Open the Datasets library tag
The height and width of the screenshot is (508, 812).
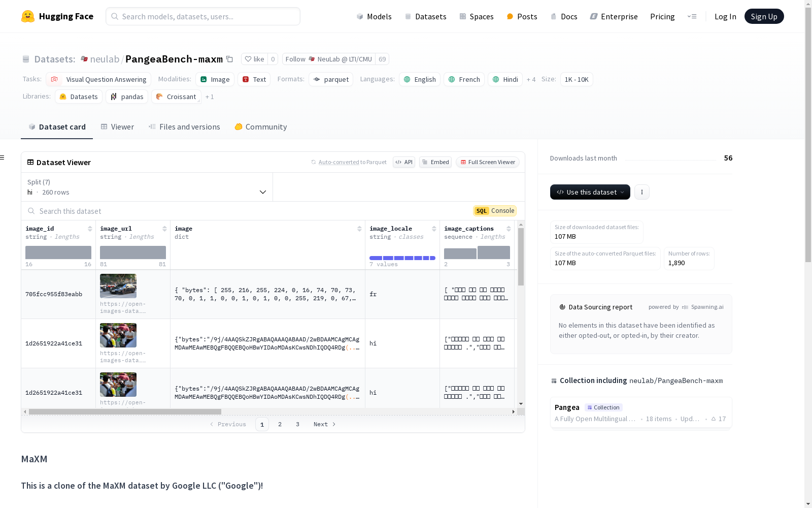pyautogui.click(x=79, y=97)
